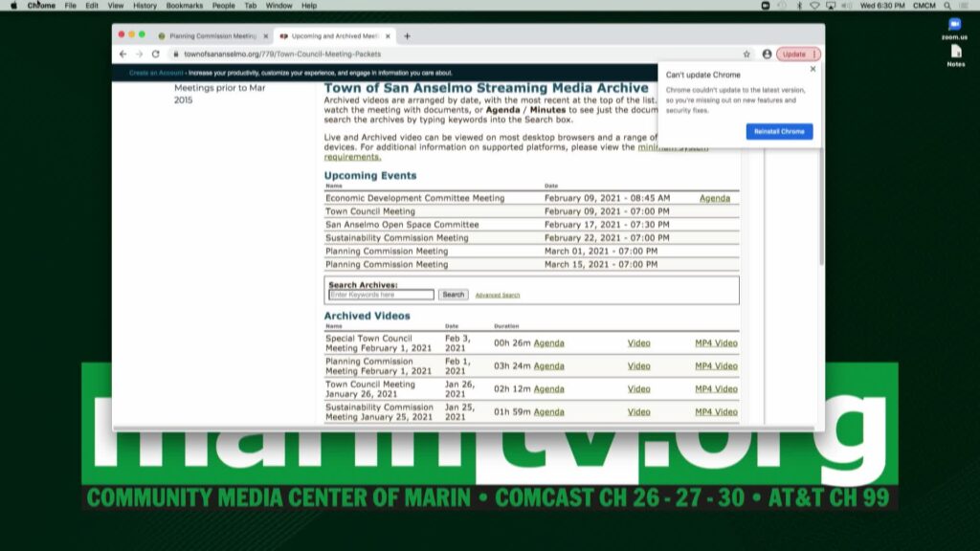Viewport: 980px width, 551px height.
Task: Open MP4 Video for Special Town Council Meeting
Action: point(716,343)
